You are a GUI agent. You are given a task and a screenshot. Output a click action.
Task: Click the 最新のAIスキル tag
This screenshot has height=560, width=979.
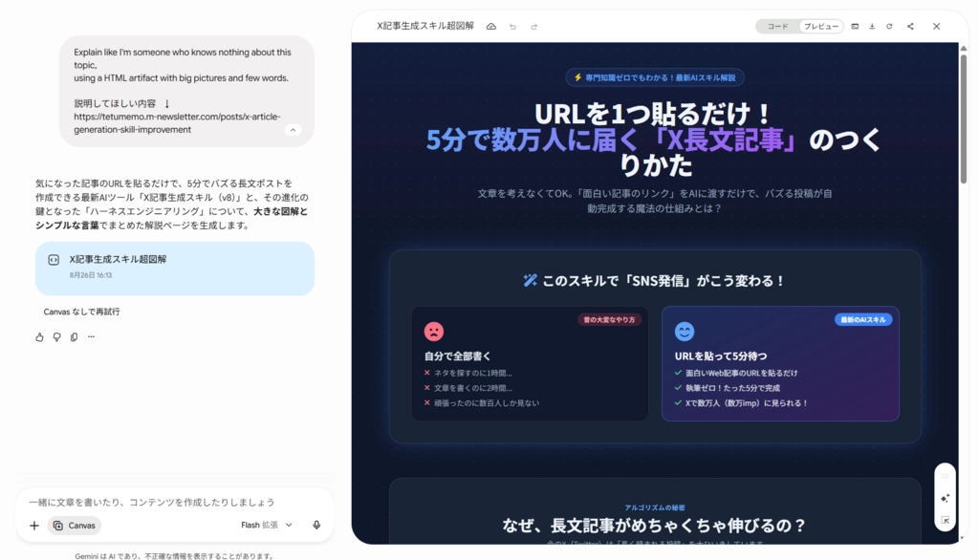click(x=863, y=319)
